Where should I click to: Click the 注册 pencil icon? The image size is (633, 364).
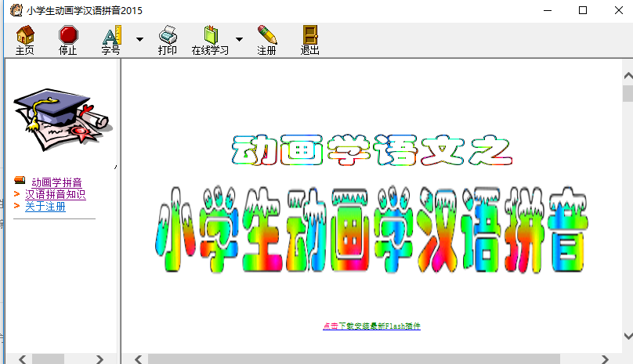[267, 40]
